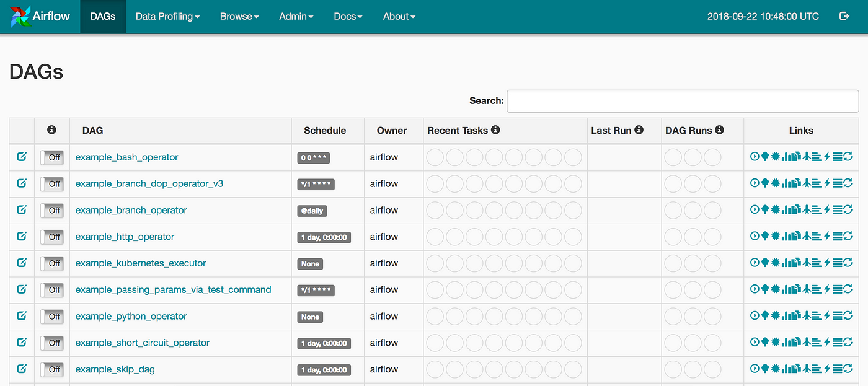The height and width of the screenshot is (386, 868).
Task: Click info icon beside Last Run header
Action: point(639,130)
